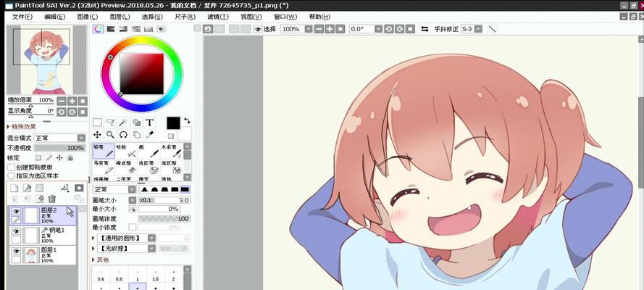Select the lasso selection tool
This screenshot has height=290, width=644.
click(110, 123)
